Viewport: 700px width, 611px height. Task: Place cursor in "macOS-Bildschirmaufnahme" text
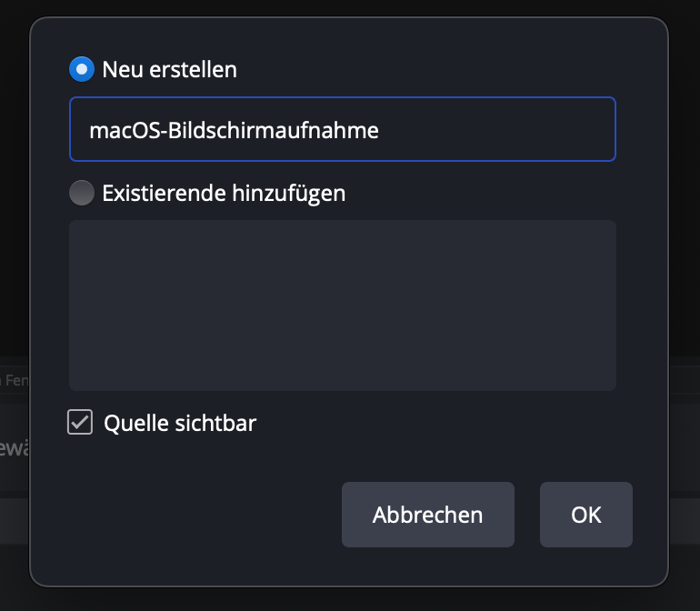click(x=234, y=130)
